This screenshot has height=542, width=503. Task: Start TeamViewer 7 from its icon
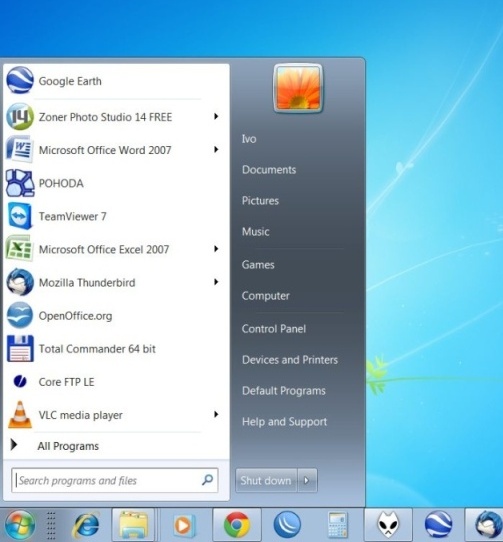tap(20, 216)
